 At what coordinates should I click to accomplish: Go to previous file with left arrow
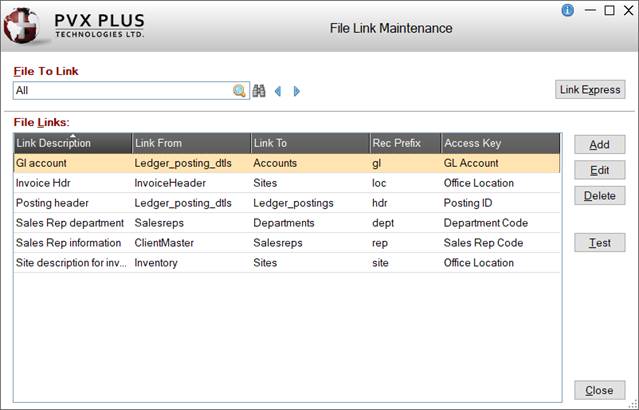278,91
